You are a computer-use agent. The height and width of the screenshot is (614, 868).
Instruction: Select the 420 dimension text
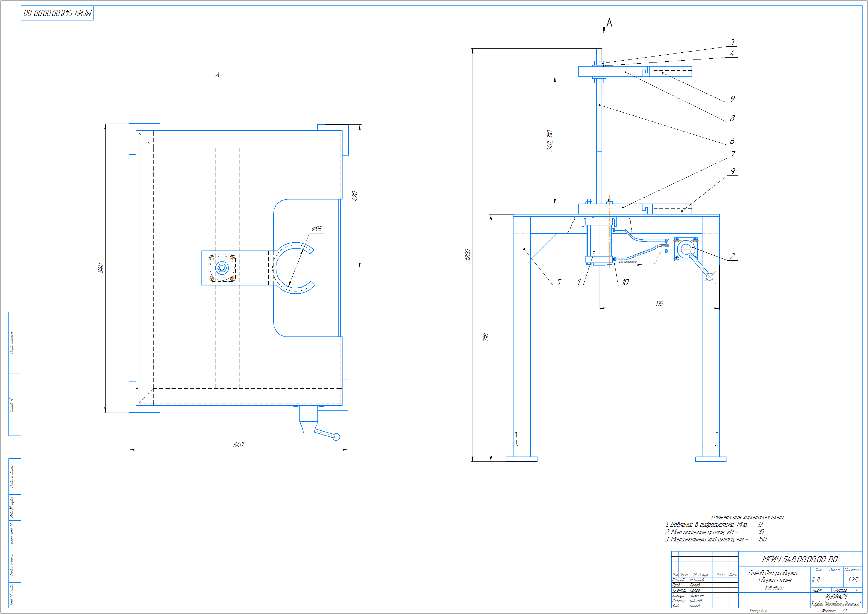tap(355, 196)
